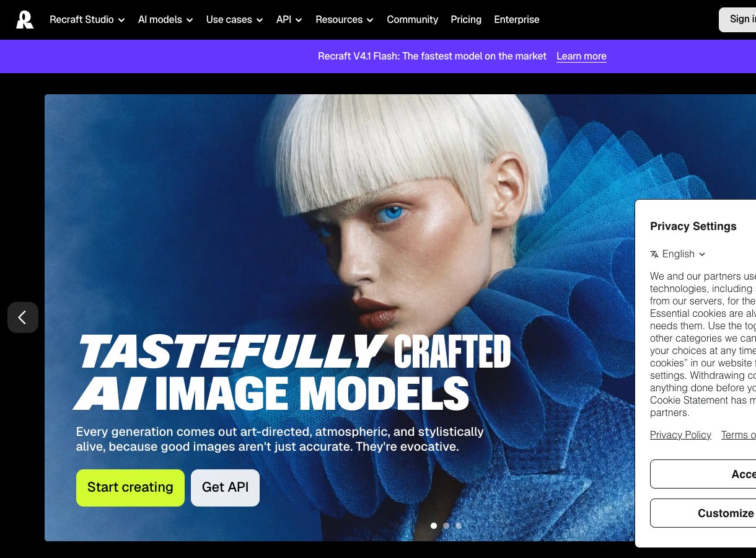Click the Recraft V4.1 Flash banner text

point(432,56)
